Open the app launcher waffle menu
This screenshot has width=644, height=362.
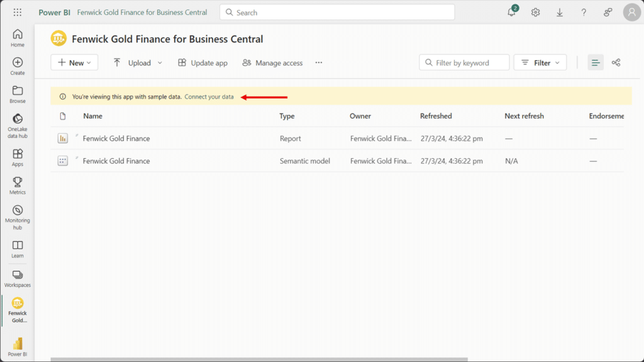[x=17, y=13]
